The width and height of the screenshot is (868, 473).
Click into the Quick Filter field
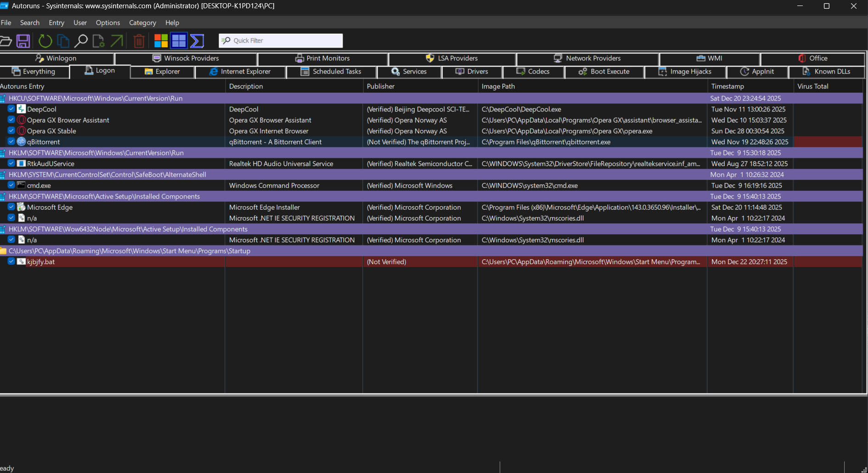[x=281, y=40]
